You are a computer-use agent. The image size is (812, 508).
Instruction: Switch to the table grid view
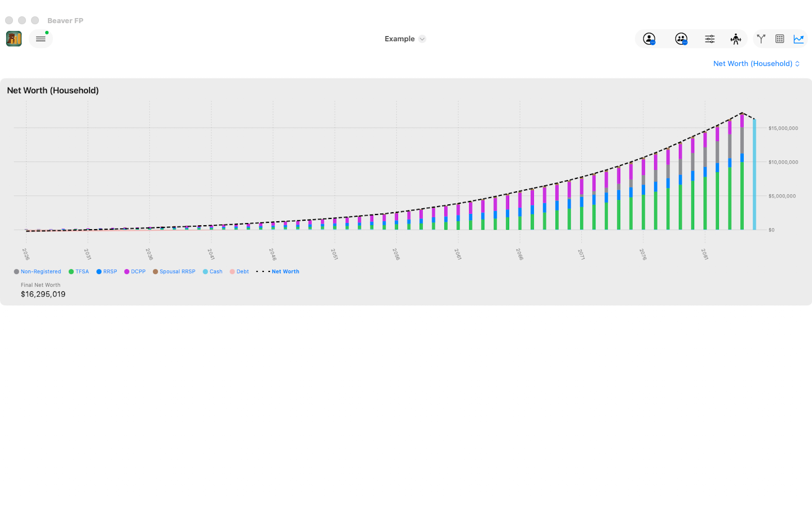(779, 39)
